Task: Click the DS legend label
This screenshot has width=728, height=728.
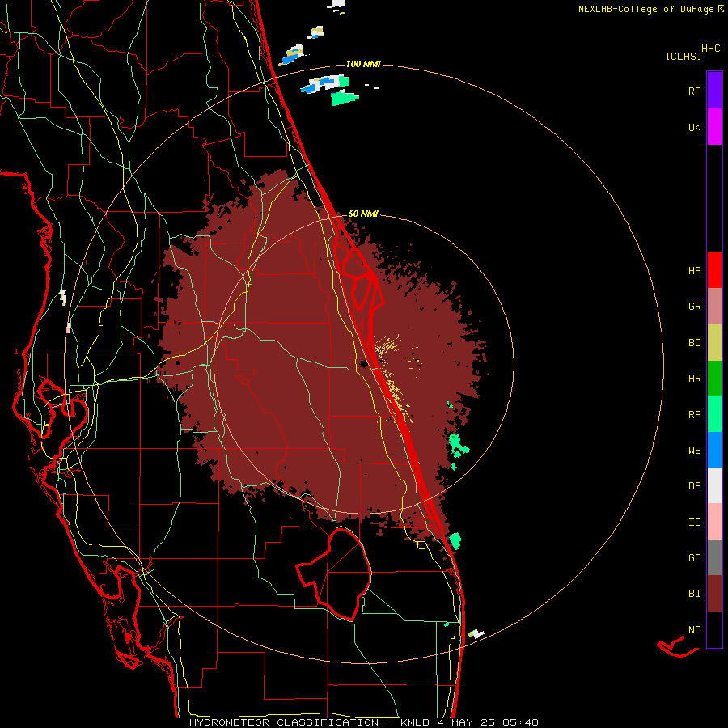Action: click(x=694, y=486)
